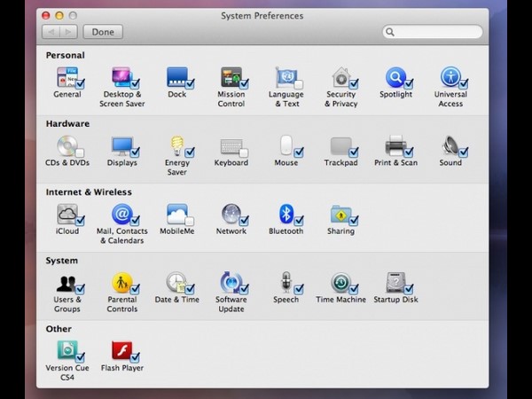
Task: Open the Keyboard icon
Action: click(231, 146)
